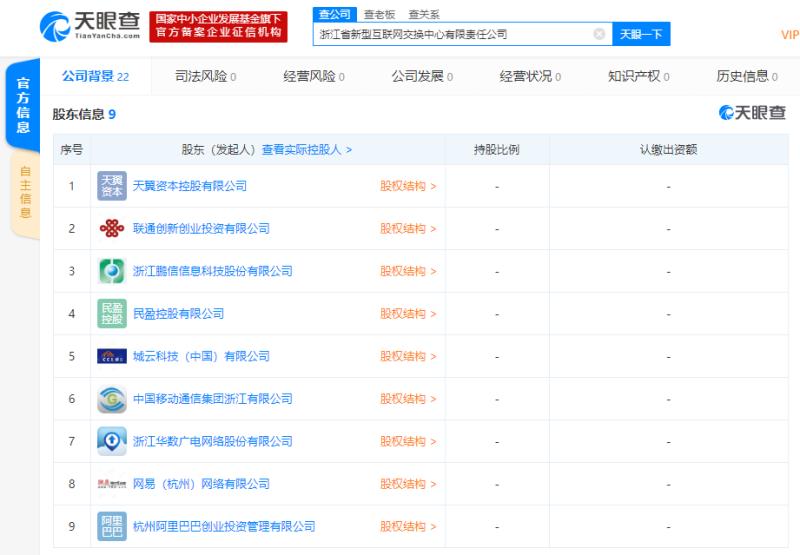Click the 股东信息 section heading

click(x=84, y=114)
